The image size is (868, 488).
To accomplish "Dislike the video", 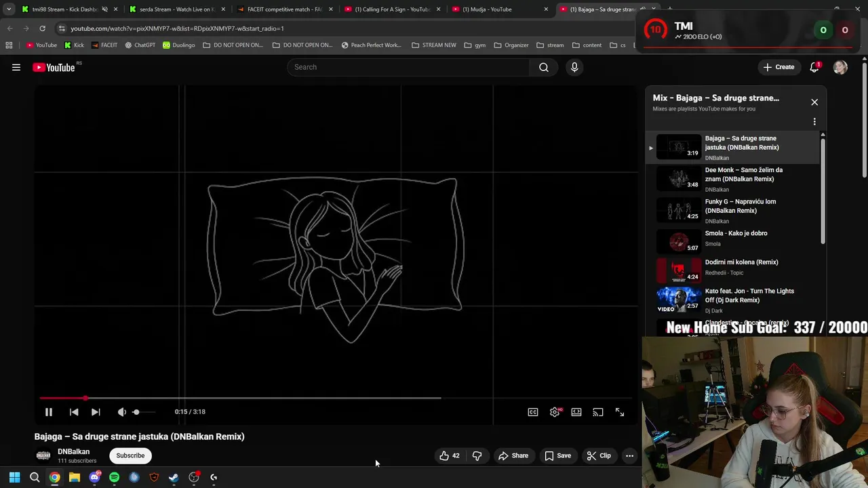I will 477,455.
